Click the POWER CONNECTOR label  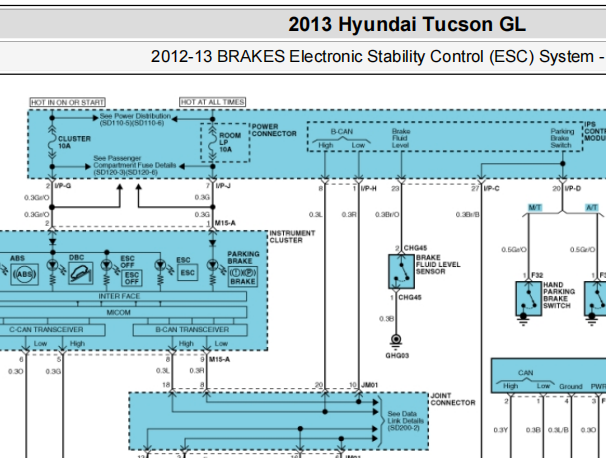274,130
